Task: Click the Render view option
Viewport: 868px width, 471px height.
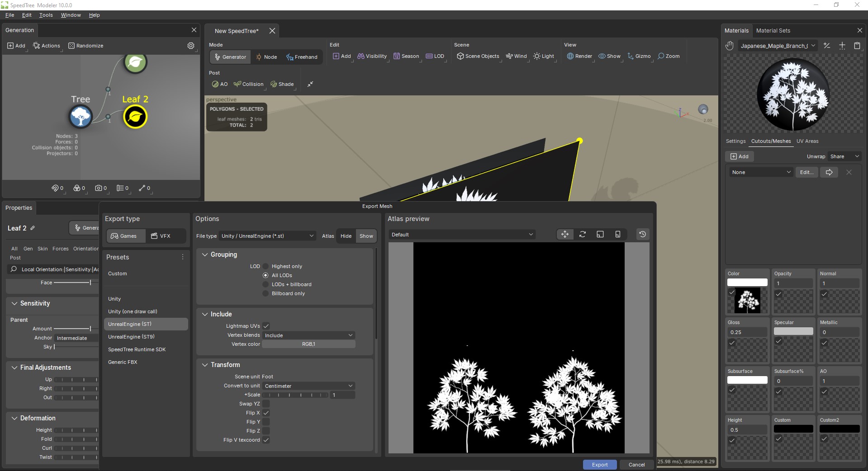Action: click(x=579, y=56)
